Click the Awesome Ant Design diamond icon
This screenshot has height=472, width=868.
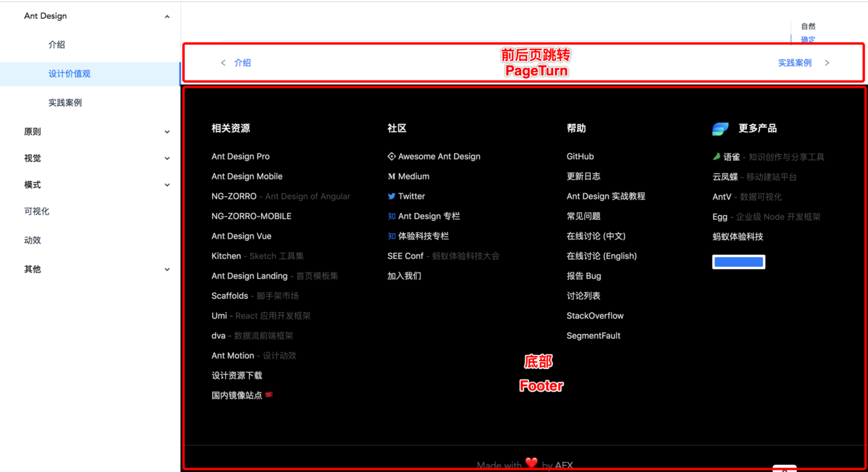tap(391, 156)
